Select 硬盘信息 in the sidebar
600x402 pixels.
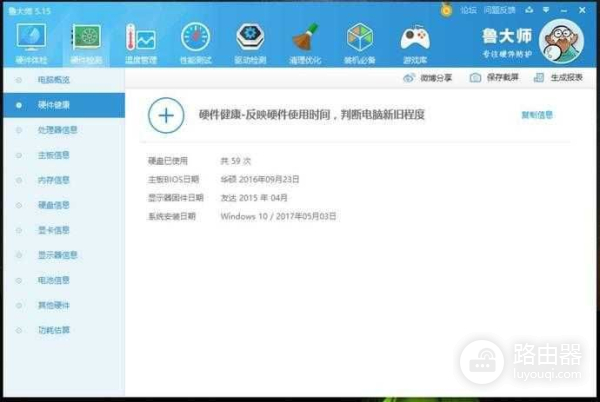[x=54, y=205]
